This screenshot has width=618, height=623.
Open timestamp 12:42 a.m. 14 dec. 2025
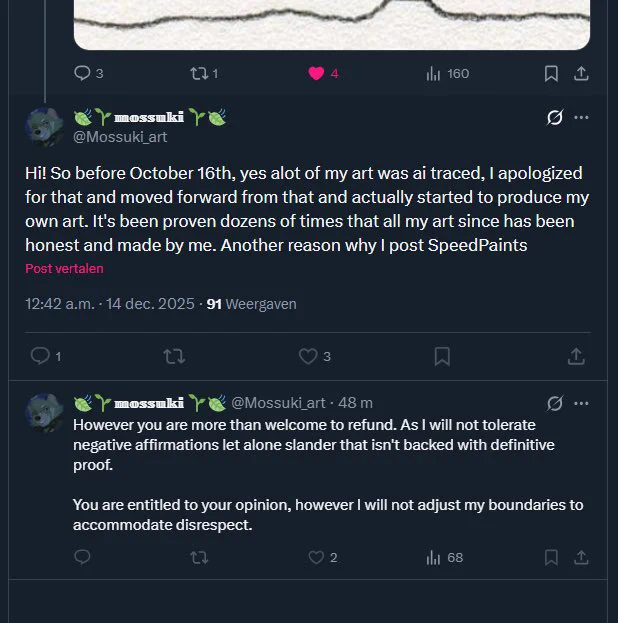point(110,304)
